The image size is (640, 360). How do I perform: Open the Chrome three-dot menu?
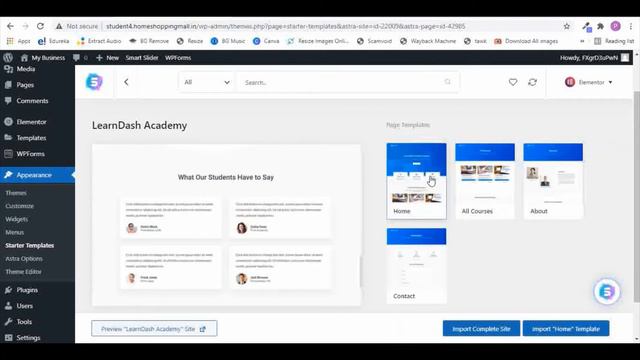point(631,26)
